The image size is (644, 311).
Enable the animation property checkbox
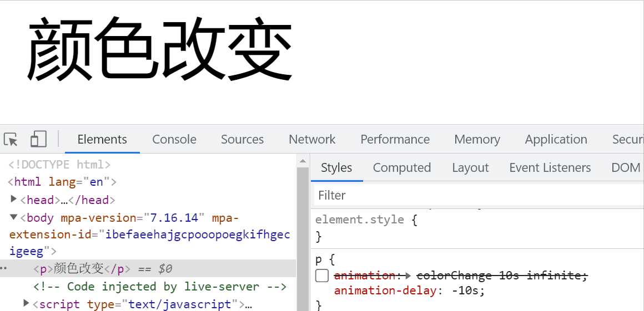pos(322,276)
